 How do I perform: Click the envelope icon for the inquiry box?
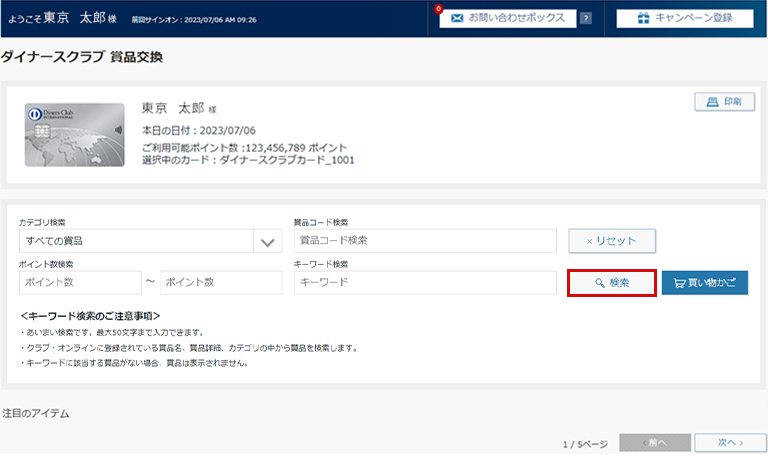tap(456, 18)
